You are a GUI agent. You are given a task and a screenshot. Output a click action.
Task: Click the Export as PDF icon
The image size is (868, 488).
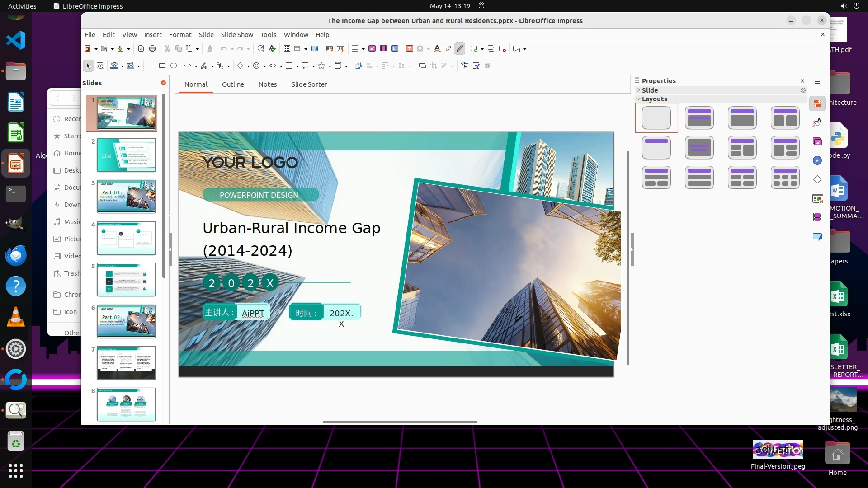click(141, 49)
